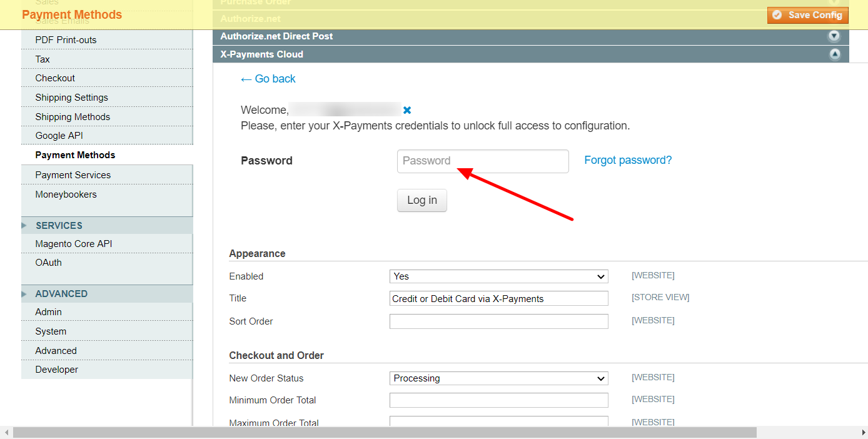Open Payment Services in the sidebar
Image resolution: width=868 pixels, height=439 pixels.
(107, 175)
